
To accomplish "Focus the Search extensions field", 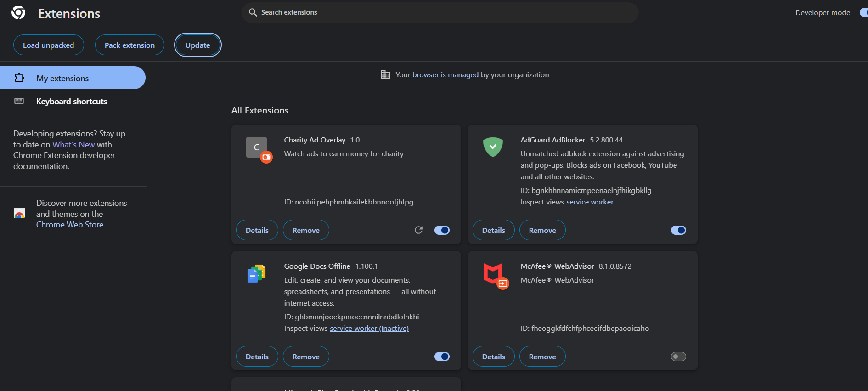I will pos(440,12).
